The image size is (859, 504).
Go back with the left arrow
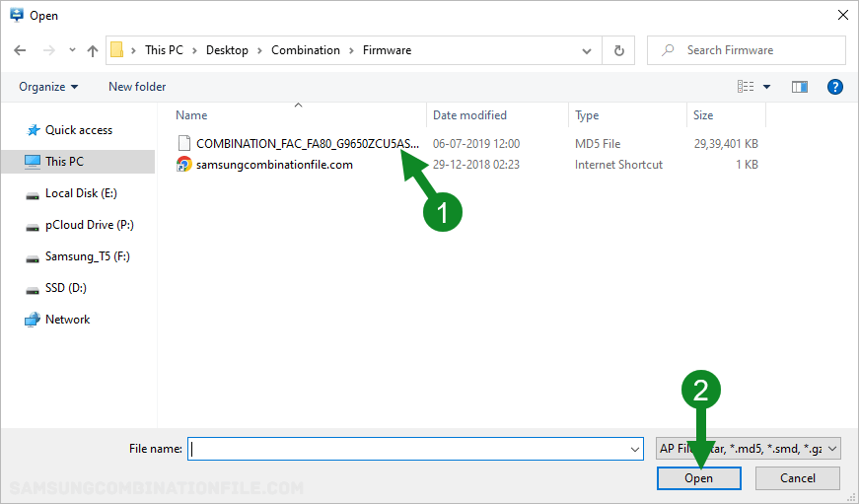tap(20, 50)
